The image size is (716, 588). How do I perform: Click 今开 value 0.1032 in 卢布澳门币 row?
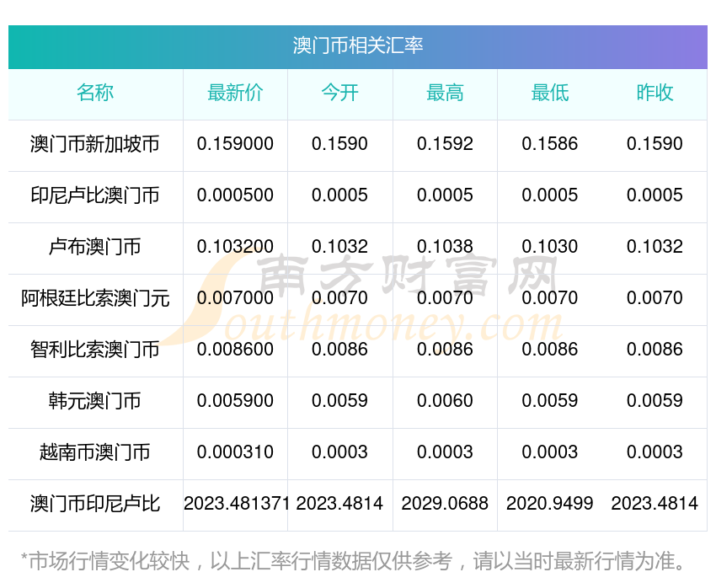pos(339,247)
